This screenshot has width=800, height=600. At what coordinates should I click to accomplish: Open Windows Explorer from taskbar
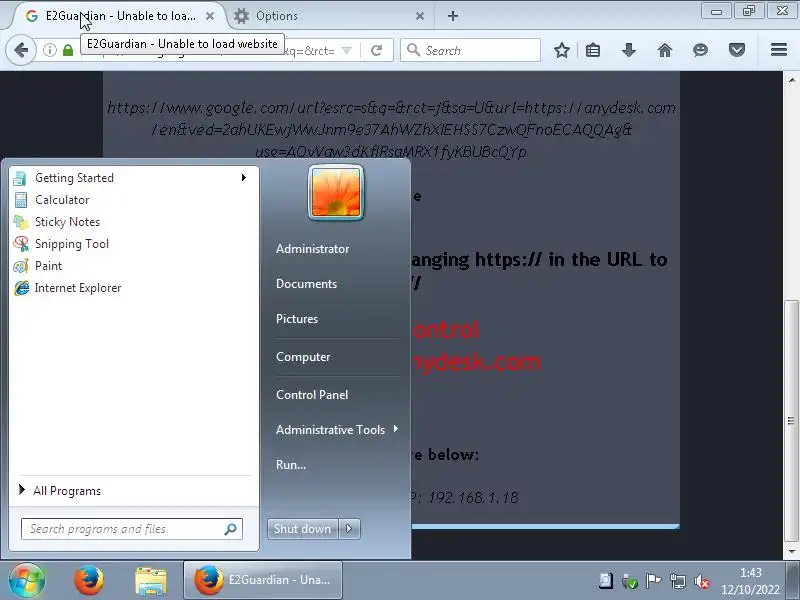(x=151, y=581)
